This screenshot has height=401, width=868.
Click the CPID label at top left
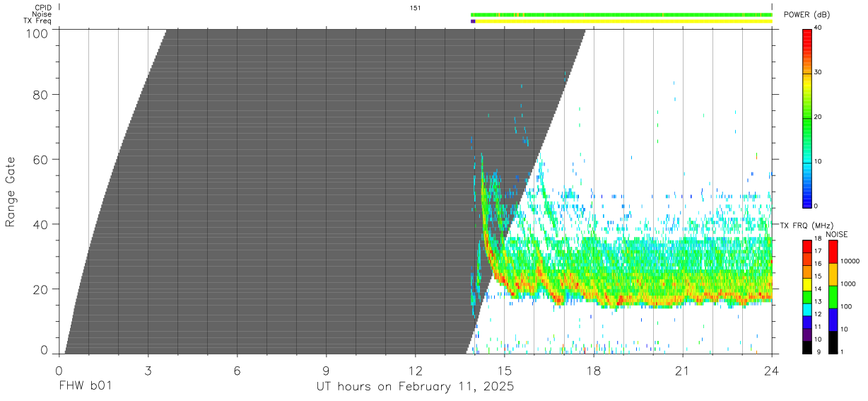(42, 8)
